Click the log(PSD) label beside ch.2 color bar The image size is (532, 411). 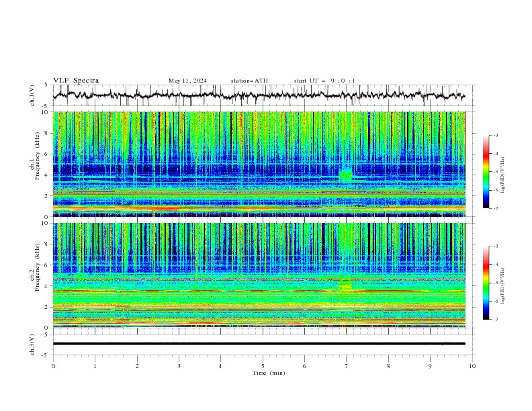[503, 286]
